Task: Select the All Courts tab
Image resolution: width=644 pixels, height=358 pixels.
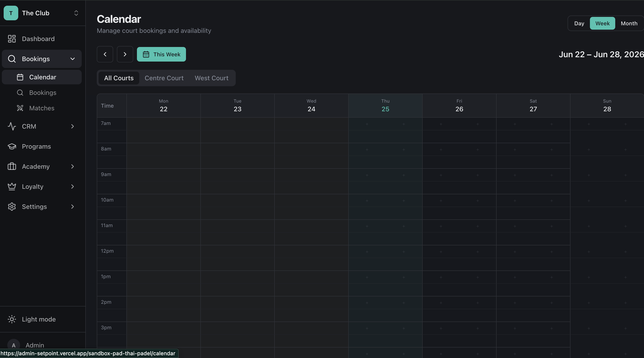Action: tap(119, 78)
